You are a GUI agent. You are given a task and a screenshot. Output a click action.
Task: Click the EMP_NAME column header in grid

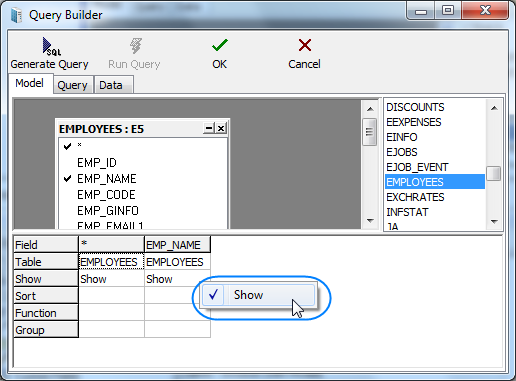pyautogui.click(x=177, y=244)
